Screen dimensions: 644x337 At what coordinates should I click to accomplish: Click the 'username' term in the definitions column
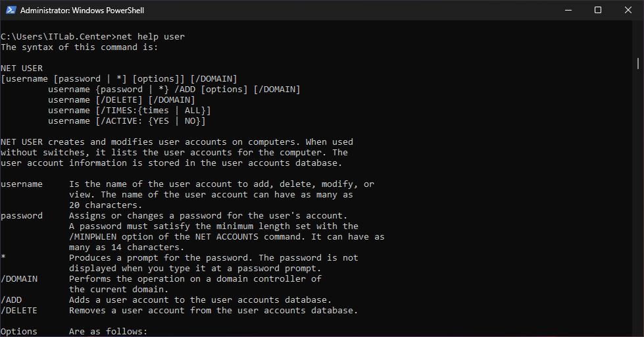coord(22,184)
